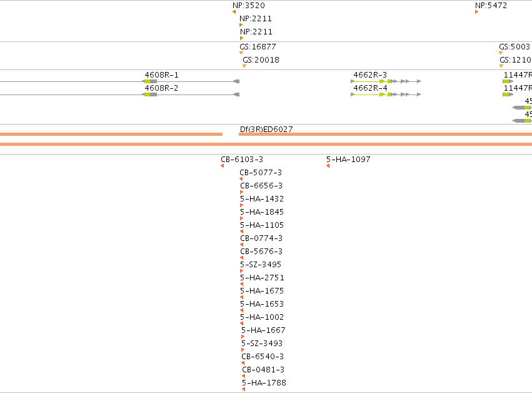Click the 5-SZ-3495 red triangle marker

(241, 271)
